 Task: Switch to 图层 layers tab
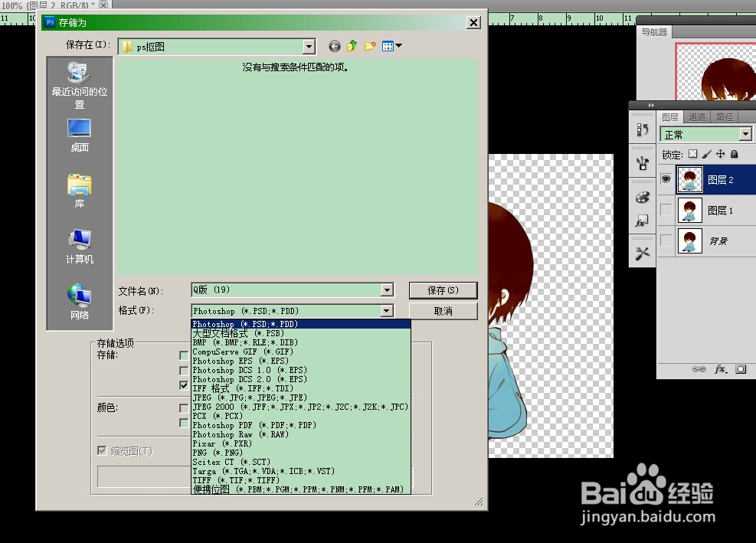tap(669, 117)
